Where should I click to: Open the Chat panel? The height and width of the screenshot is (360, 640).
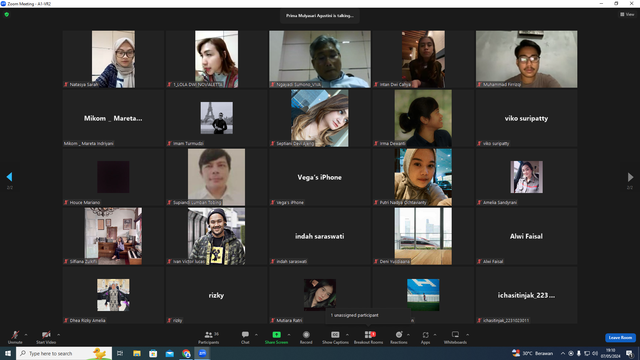245,337
